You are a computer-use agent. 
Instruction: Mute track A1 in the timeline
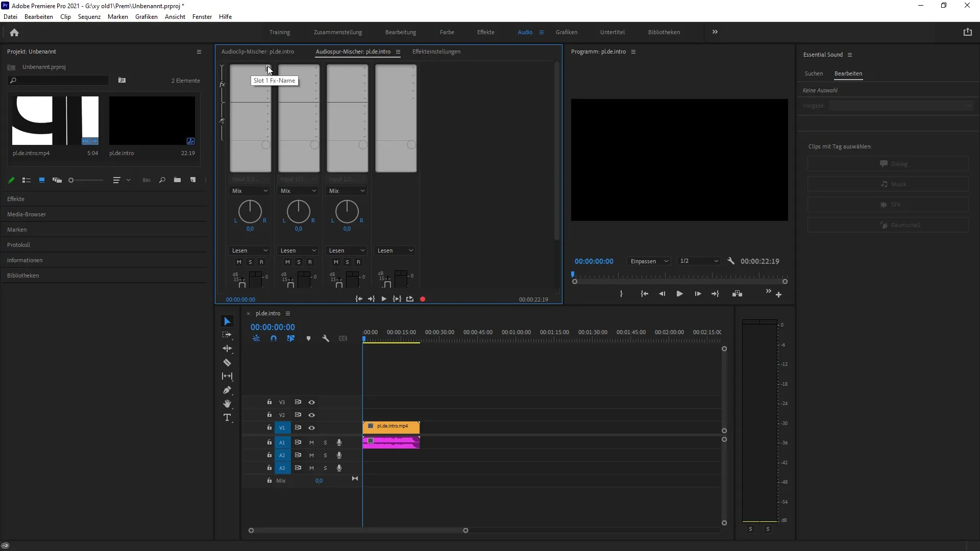pos(311,443)
